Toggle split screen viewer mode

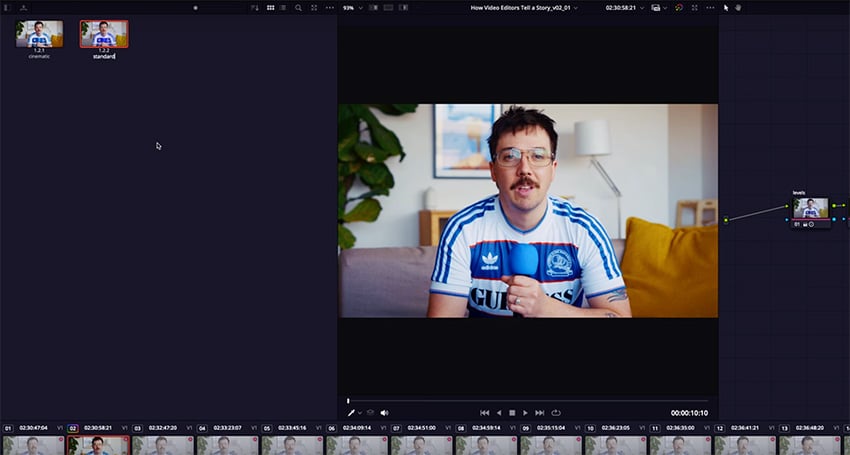(x=388, y=8)
